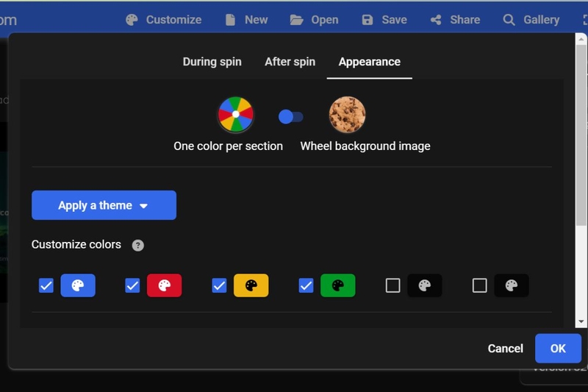Open the yellow color swatch picker

[251, 285]
